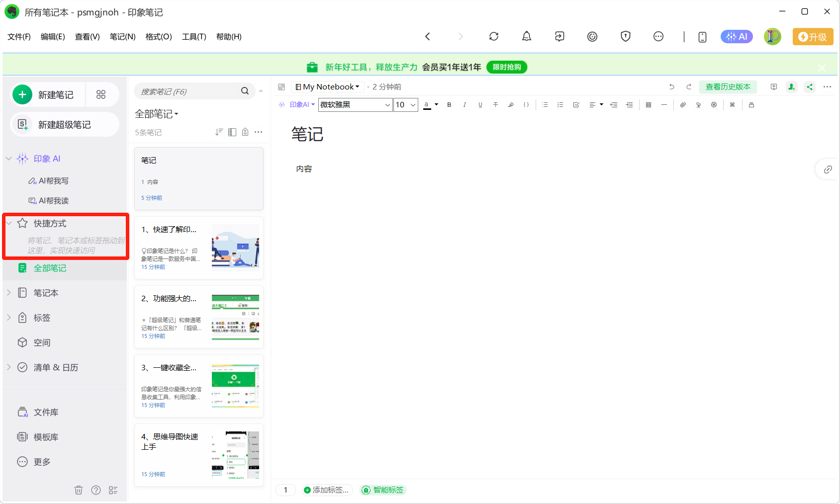The image size is (840, 504).
Task: Toggle bold formatting
Action: [449, 105]
